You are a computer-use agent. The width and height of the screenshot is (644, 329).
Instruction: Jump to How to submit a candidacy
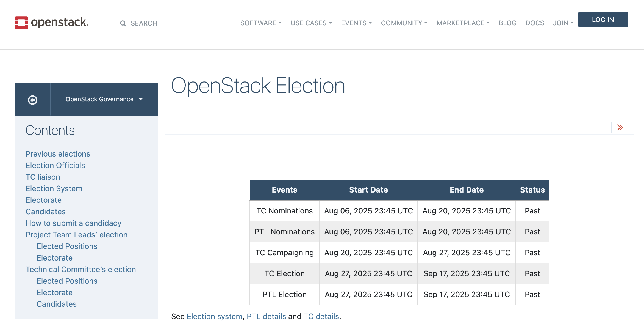click(73, 223)
